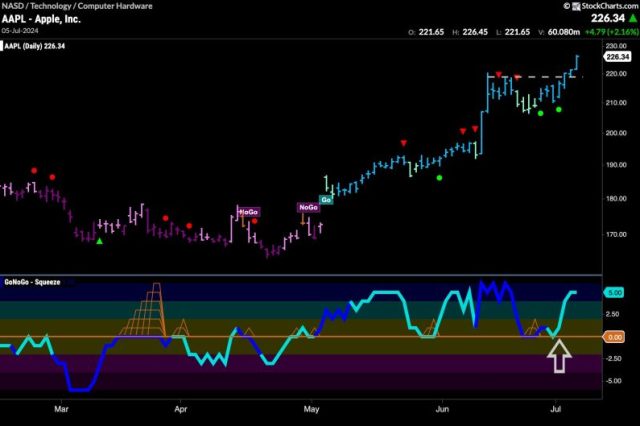The height and width of the screenshot is (426, 640).
Task: Click the volume value 60.080m
Action: pos(564,32)
